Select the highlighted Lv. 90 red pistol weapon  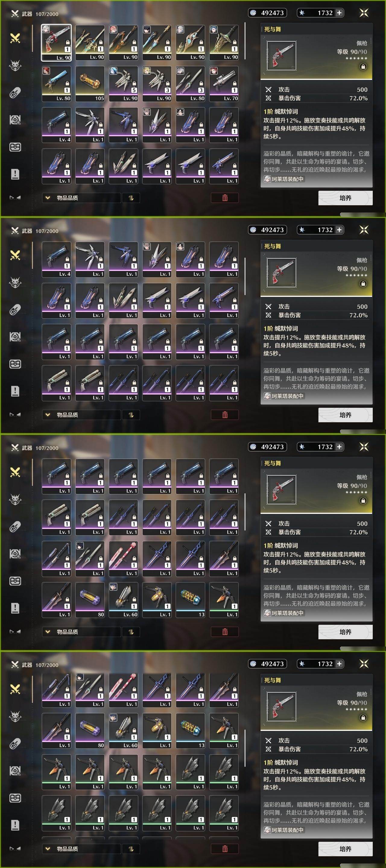[x=56, y=42]
